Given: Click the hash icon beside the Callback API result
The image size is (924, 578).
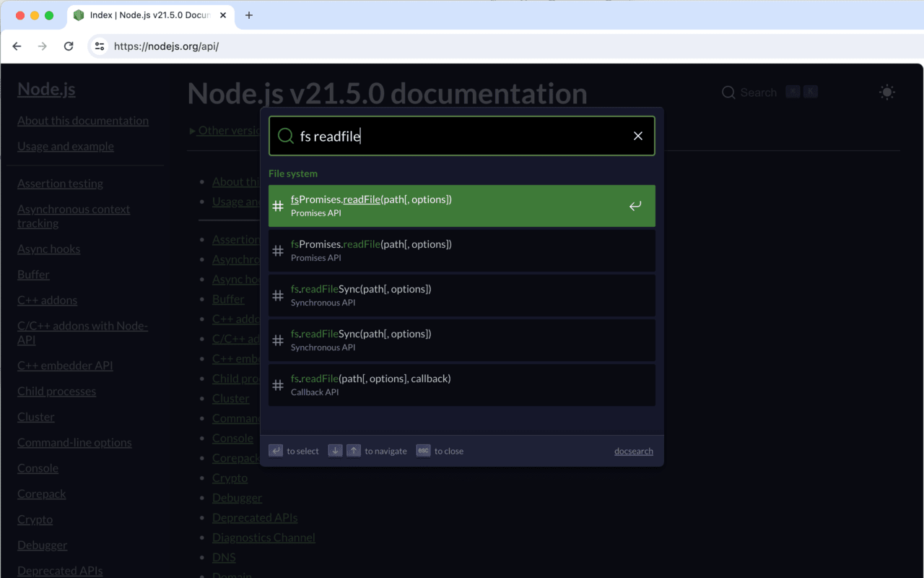Looking at the screenshot, I should (x=278, y=385).
